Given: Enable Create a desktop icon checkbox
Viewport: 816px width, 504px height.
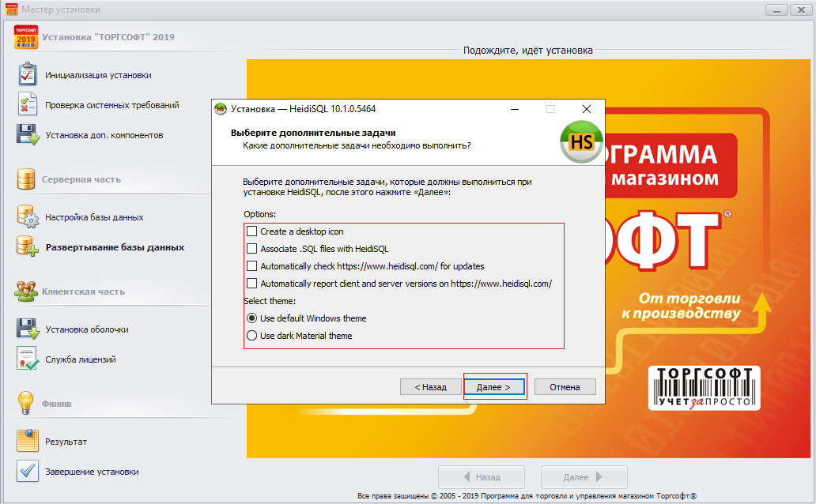Looking at the screenshot, I should tap(252, 231).
